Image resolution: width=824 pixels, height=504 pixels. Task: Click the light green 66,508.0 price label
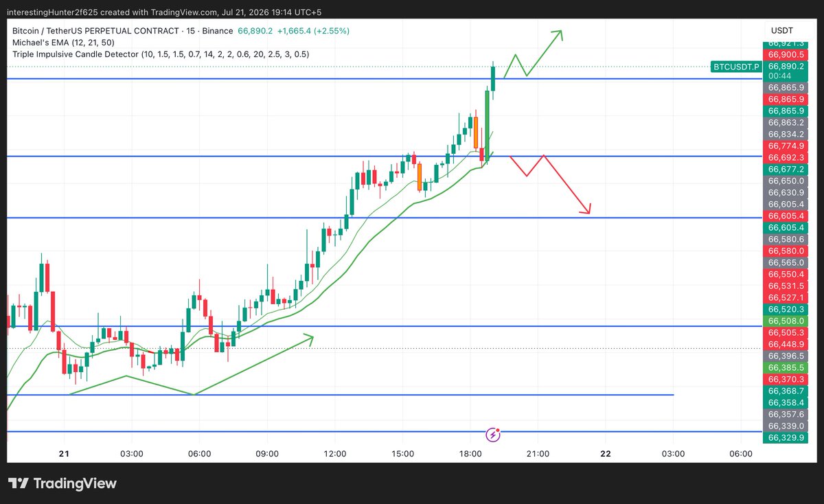pyautogui.click(x=786, y=321)
